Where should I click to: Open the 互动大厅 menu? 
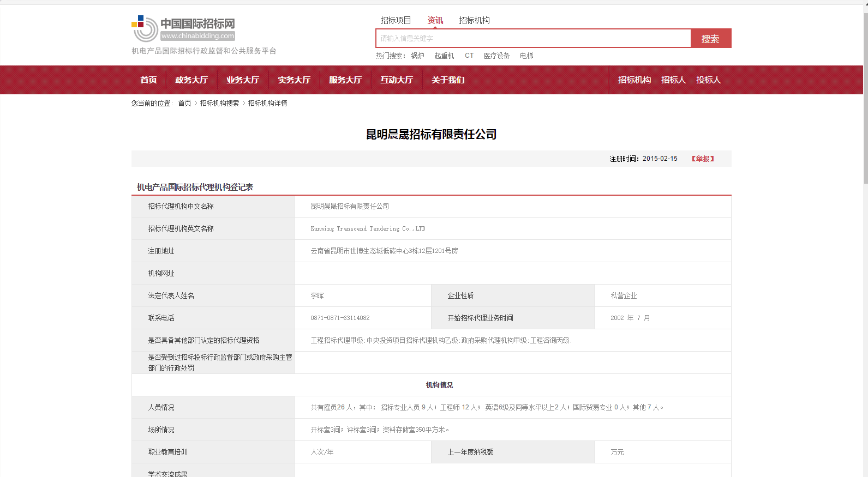397,80
